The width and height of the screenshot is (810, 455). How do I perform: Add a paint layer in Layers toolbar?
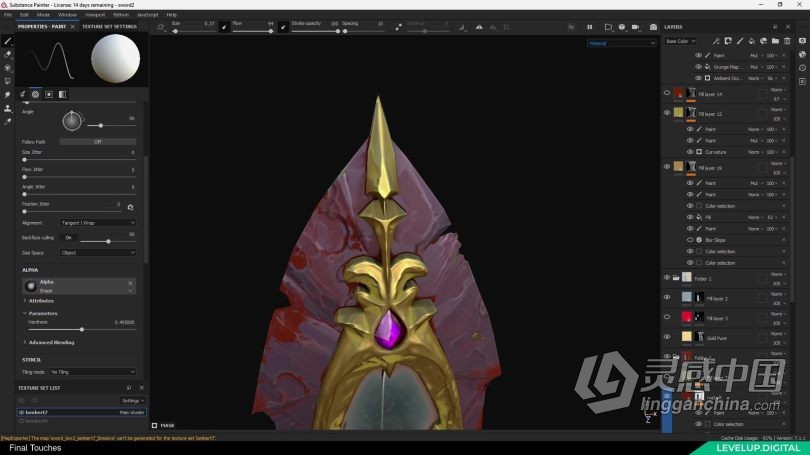click(740, 41)
